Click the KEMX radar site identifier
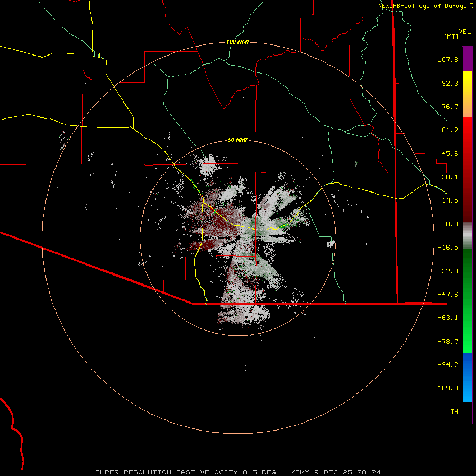The width and height of the screenshot is (476, 476). [300, 472]
